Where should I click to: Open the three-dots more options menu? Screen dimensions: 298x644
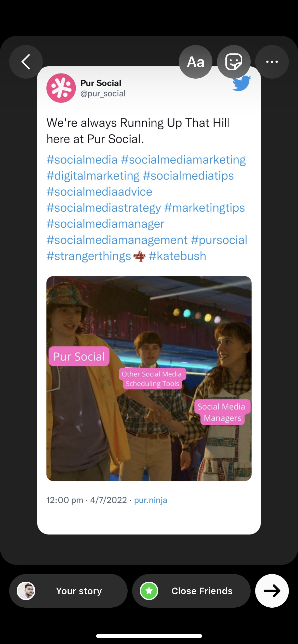point(272,62)
